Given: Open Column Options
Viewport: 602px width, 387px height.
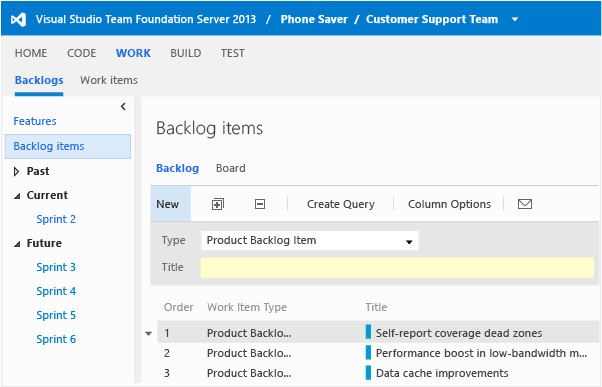Looking at the screenshot, I should 449,204.
